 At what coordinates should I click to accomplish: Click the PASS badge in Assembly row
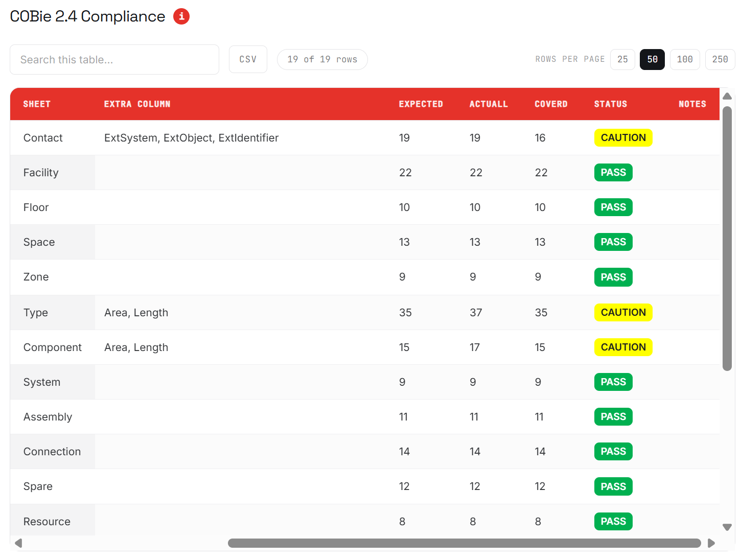(613, 416)
